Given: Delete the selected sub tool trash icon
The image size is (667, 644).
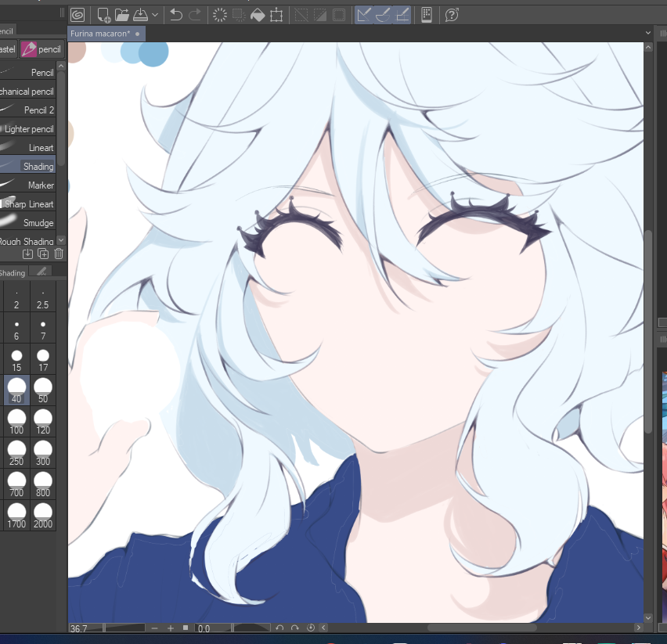Looking at the screenshot, I should (x=59, y=254).
